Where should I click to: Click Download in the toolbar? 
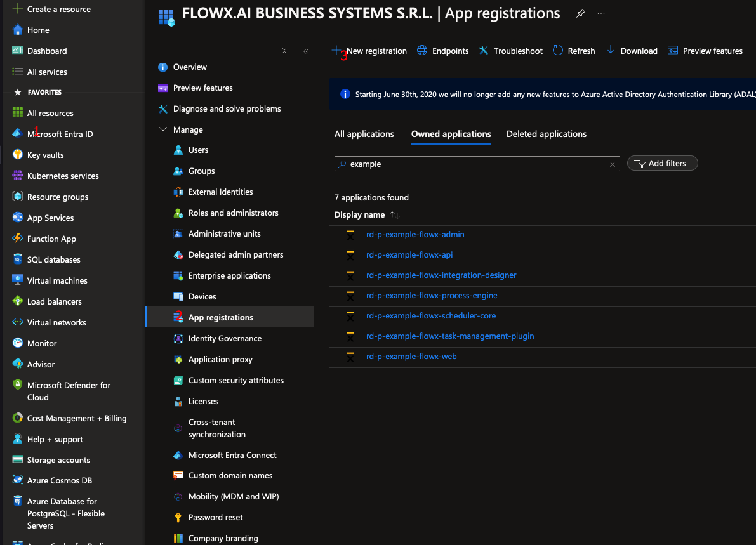click(x=632, y=51)
